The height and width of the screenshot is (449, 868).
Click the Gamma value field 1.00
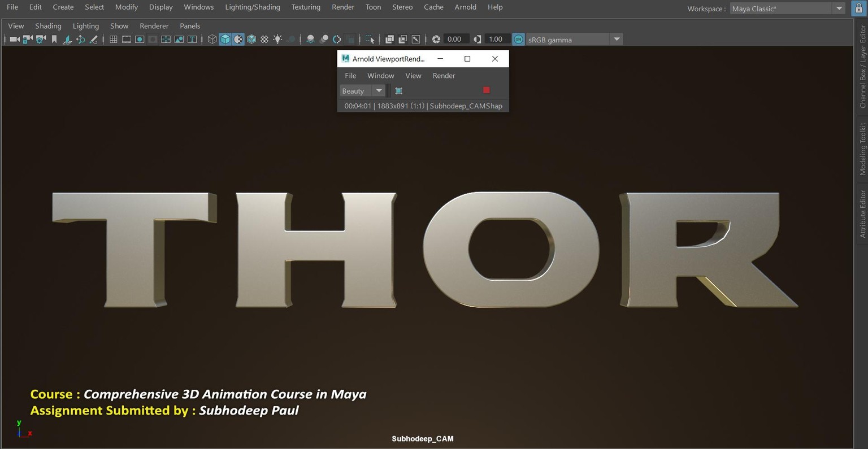[x=497, y=39]
